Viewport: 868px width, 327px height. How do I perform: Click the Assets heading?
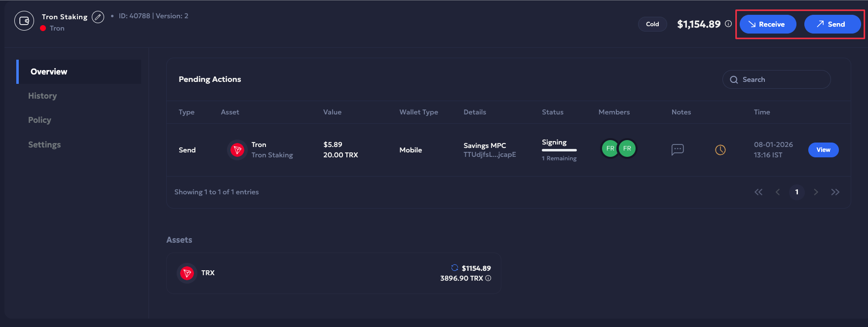pos(179,240)
